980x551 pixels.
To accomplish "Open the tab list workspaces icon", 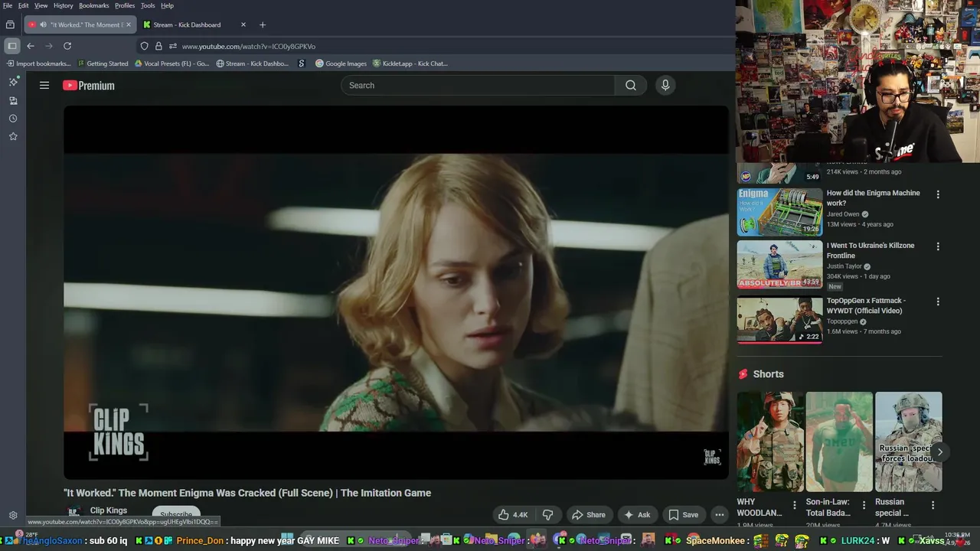I will [10, 24].
